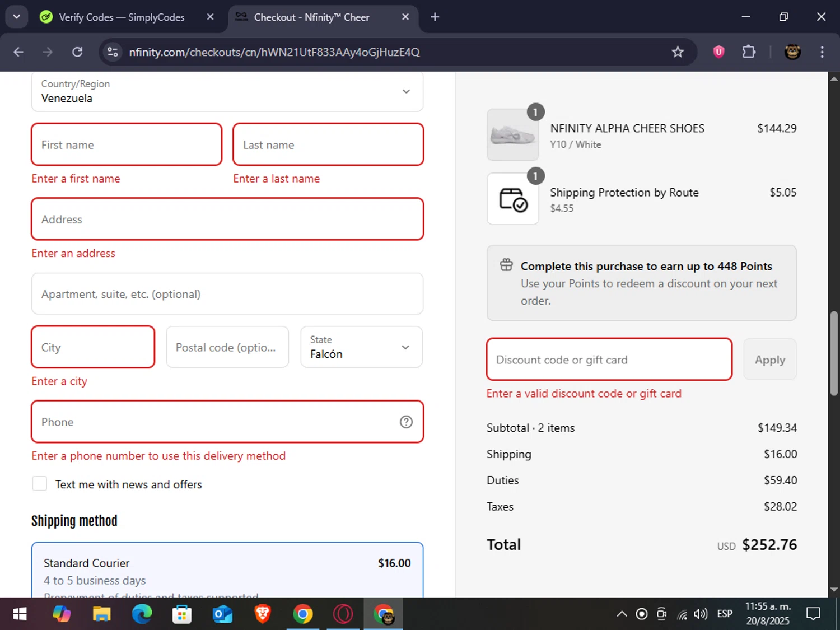Focus the Address field
This screenshot has width=840, height=630.
tap(227, 219)
